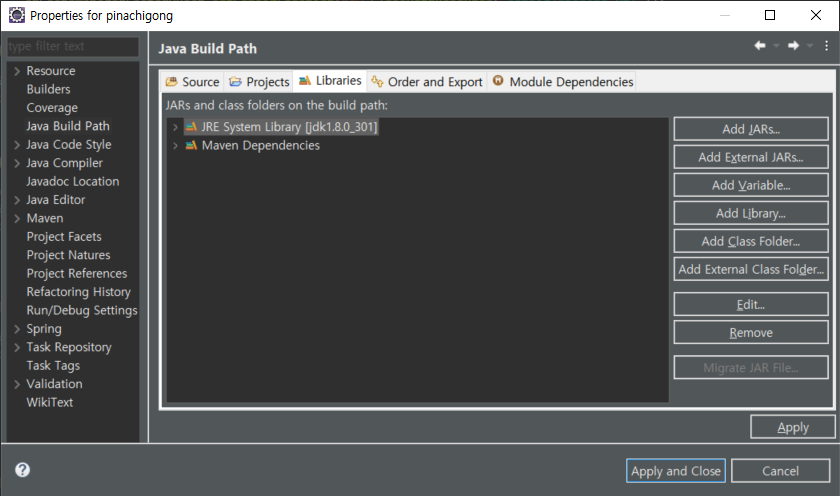Click the JRE System Library icon
Image resolution: width=840 pixels, height=496 pixels.
point(191,127)
